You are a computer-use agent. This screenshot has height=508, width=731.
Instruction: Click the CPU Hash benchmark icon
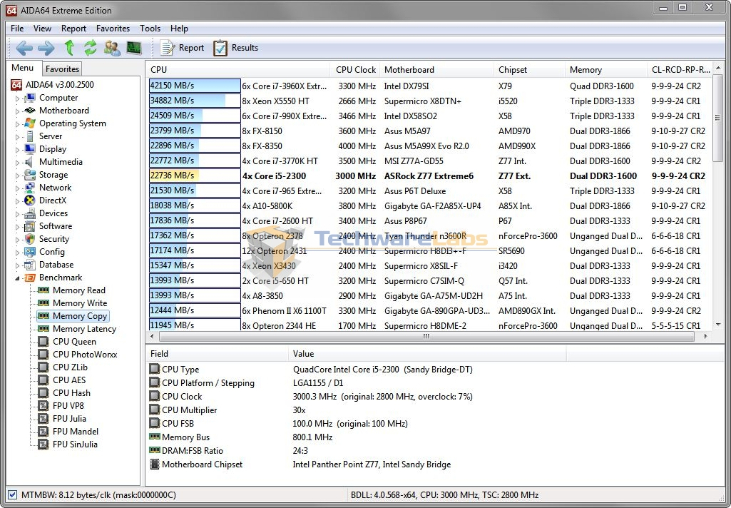[x=43, y=393]
